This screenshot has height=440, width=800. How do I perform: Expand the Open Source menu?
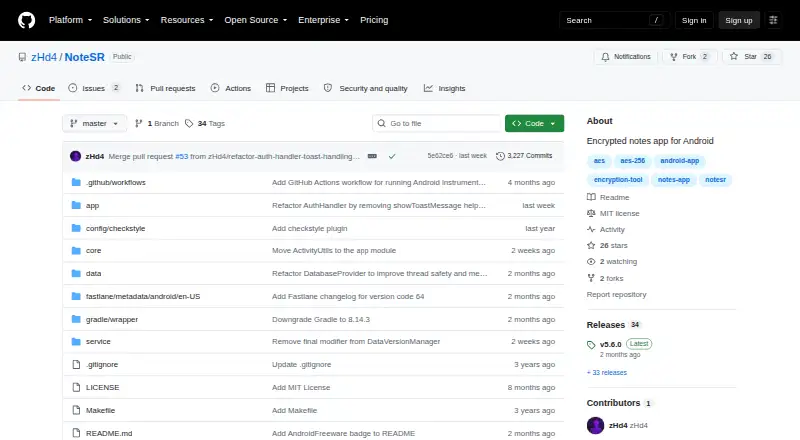point(256,20)
